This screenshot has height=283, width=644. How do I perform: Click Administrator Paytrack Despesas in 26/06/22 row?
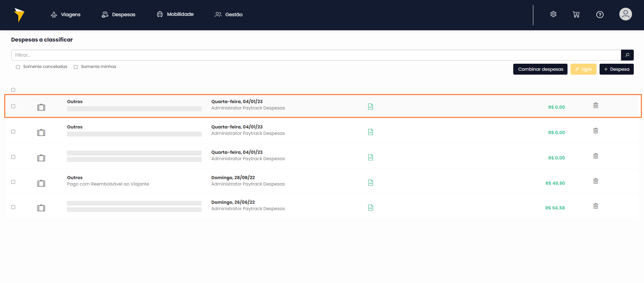click(248, 209)
